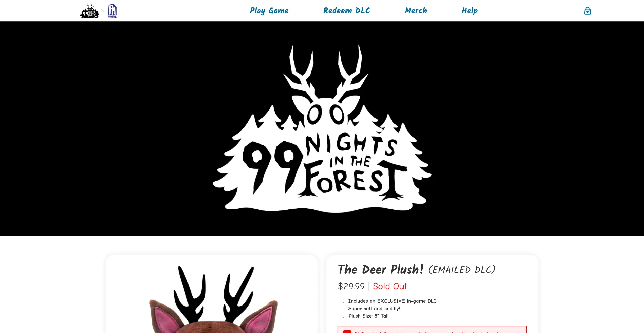Click the red Sold Out status text
Viewport: 644px width, 333px height.
(x=390, y=286)
